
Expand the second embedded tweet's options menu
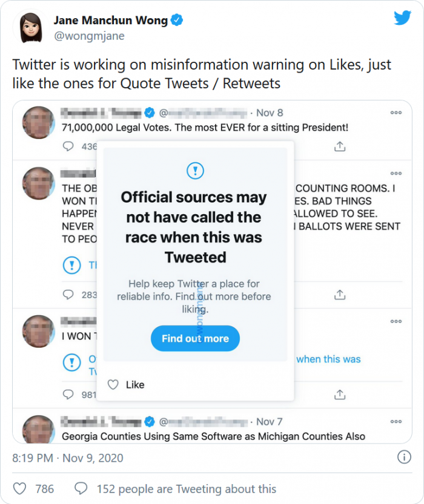point(396,173)
